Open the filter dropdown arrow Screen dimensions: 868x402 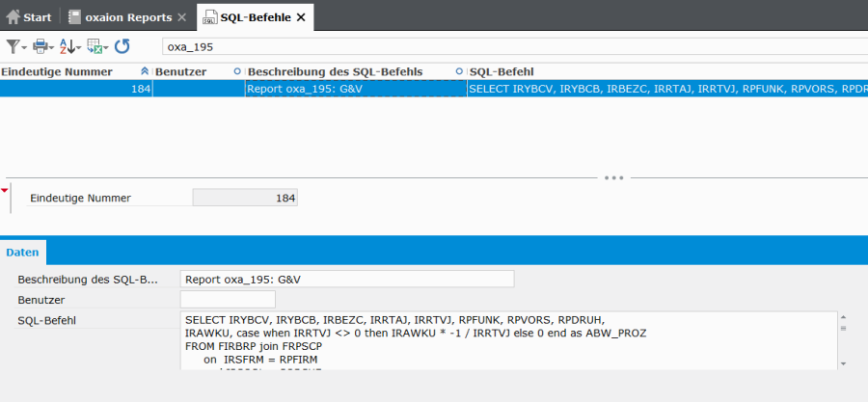pos(24,48)
